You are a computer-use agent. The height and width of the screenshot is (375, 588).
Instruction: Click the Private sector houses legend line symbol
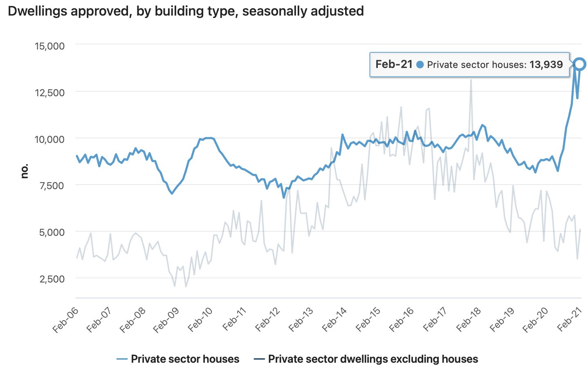[122, 359]
